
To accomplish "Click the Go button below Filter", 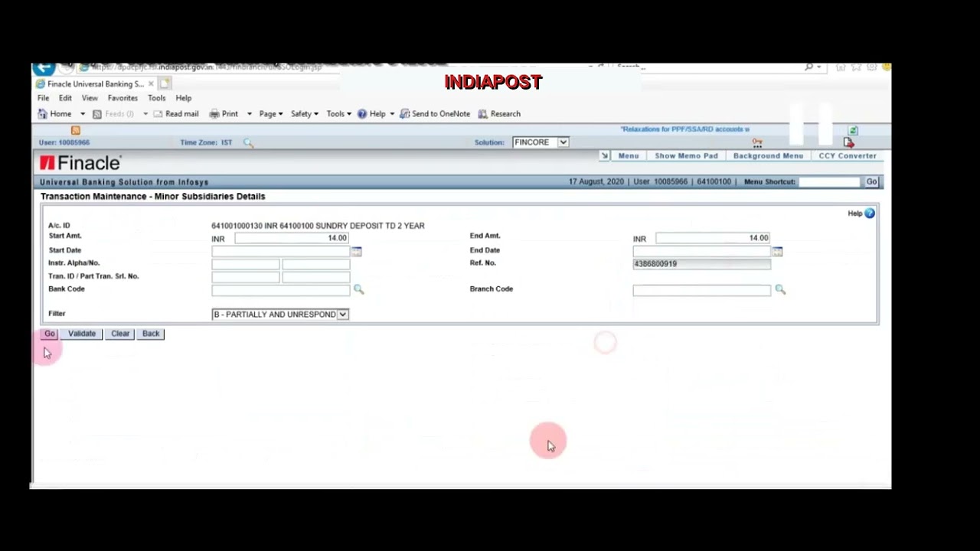I will pyautogui.click(x=50, y=334).
